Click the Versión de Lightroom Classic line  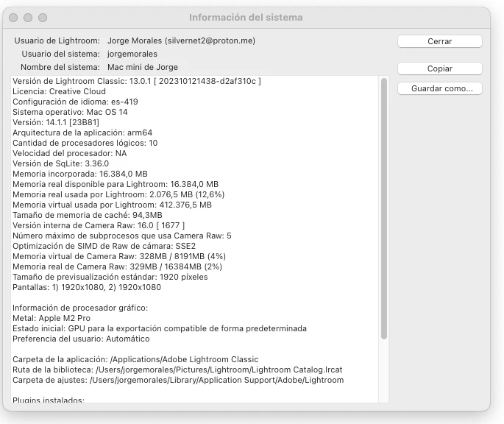pos(137,81)
